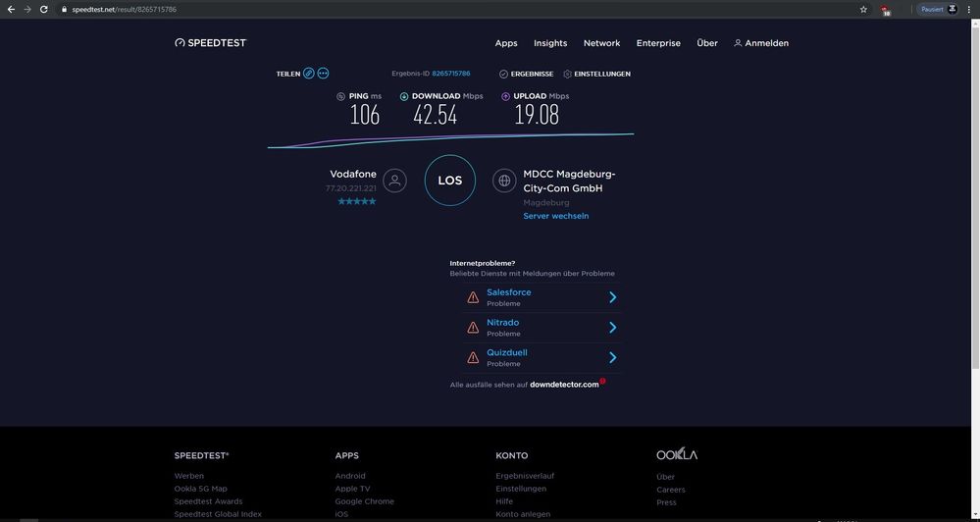This screenshot has height=522, width=980.
Task: Click the Ergebnis-ID 8265715786 link
Action: pos(451,74)
